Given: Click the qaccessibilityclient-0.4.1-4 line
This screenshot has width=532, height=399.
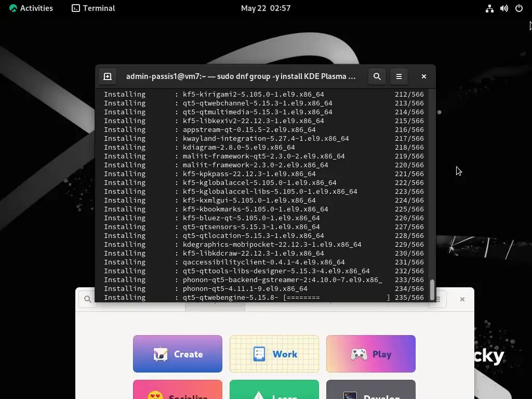Looking at the screenshot, I should (263, 262).
